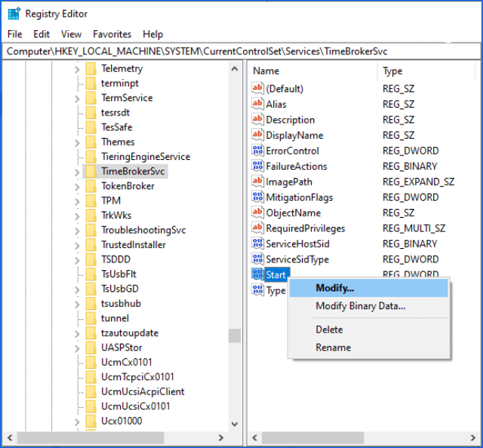Open the File menu
The width and height of the screenshot is (483, 448).
tap(15, 34)
